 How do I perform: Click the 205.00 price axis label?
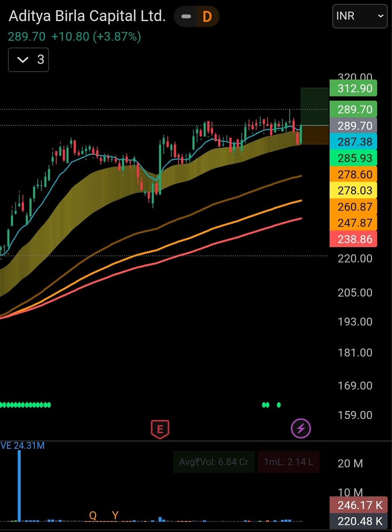pyautogui.click(x=355, y=293)
